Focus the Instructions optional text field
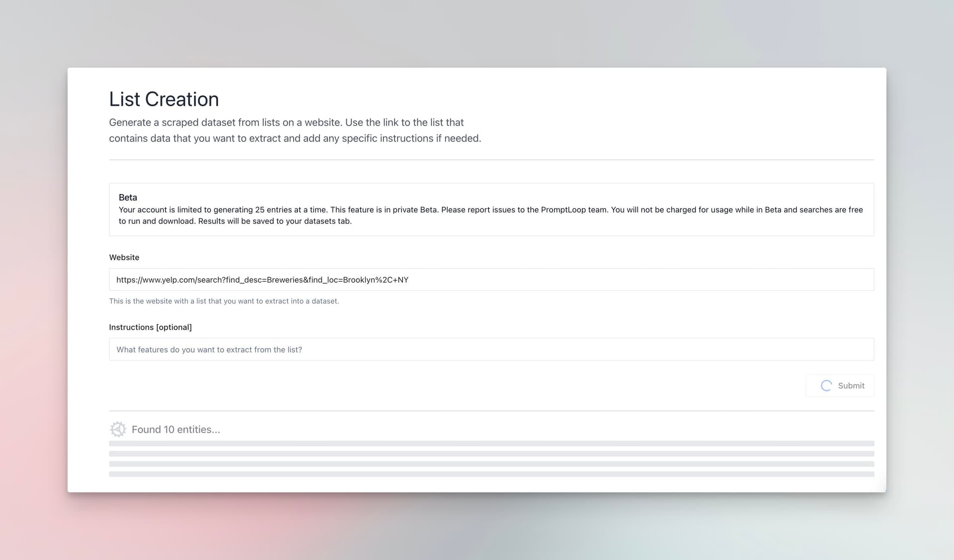Viewport: 954px width, 560px height. point(491,350)
